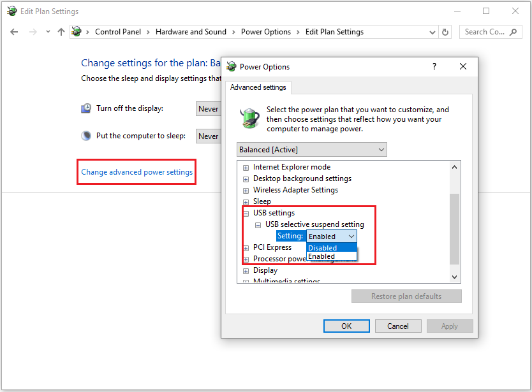Click the display monitor icon

[86, 108]
